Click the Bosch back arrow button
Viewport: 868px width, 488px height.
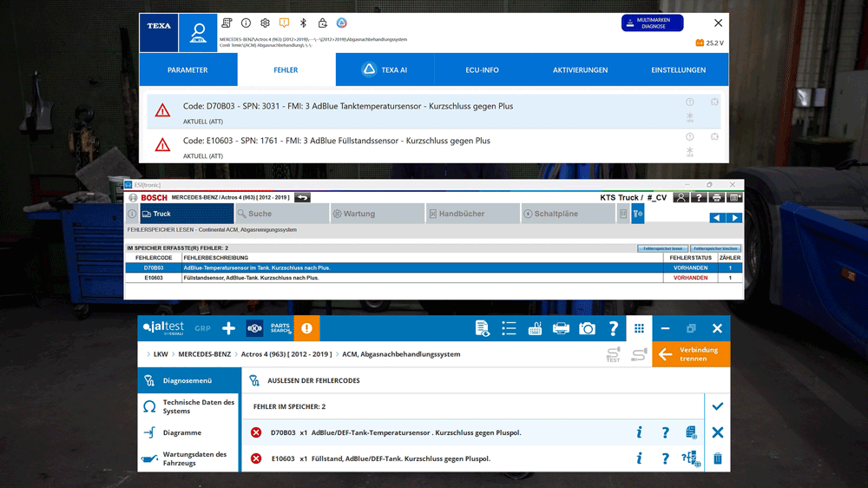(302, 197)
